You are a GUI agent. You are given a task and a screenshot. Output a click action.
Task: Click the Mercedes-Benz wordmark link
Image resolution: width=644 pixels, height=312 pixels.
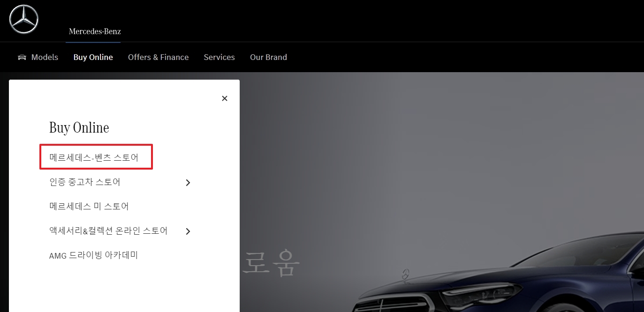(x=95, y=31)
